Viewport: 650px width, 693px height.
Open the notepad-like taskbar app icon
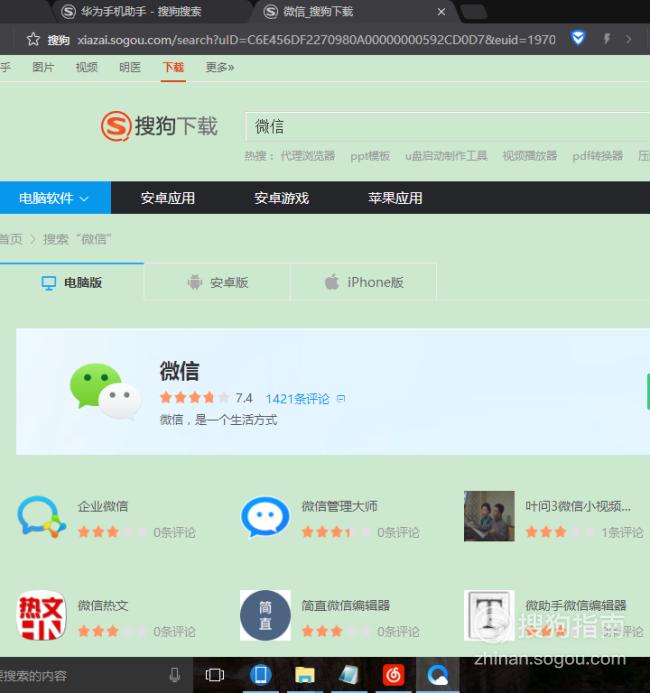[x=349, y=675]
